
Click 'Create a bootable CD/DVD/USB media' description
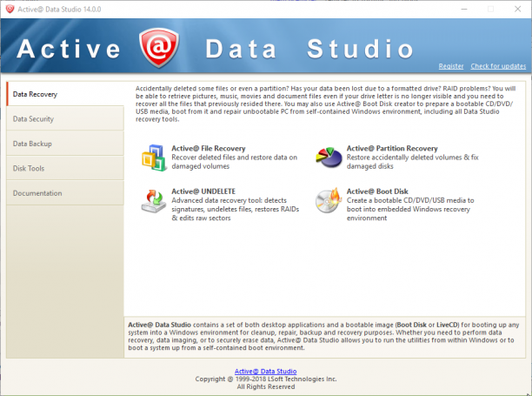[410, 209]
